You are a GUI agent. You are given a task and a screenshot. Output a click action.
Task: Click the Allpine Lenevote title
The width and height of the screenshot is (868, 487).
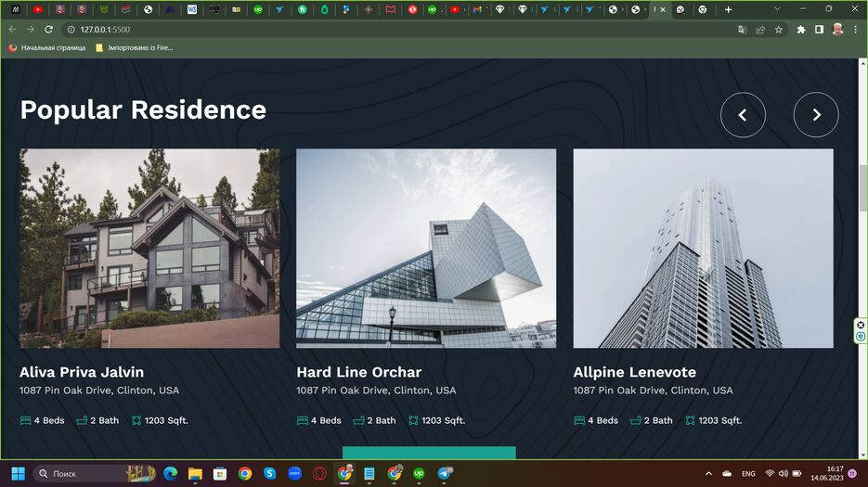pyautogui.click(x=634, y=372)
